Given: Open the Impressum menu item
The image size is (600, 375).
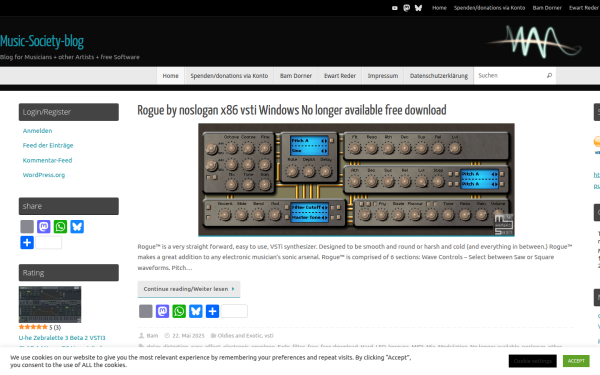Looking at the screenshot, I should click(383, 76).
